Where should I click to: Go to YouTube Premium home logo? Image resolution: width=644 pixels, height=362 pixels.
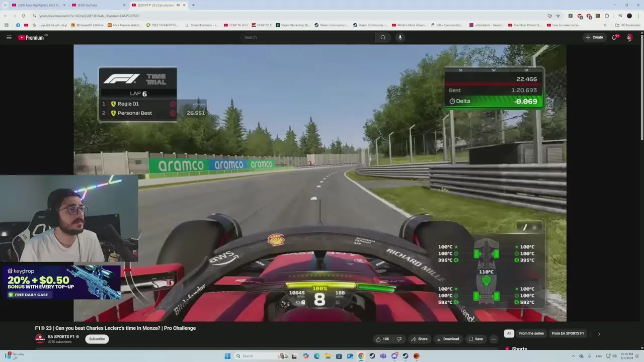[32, 37]
